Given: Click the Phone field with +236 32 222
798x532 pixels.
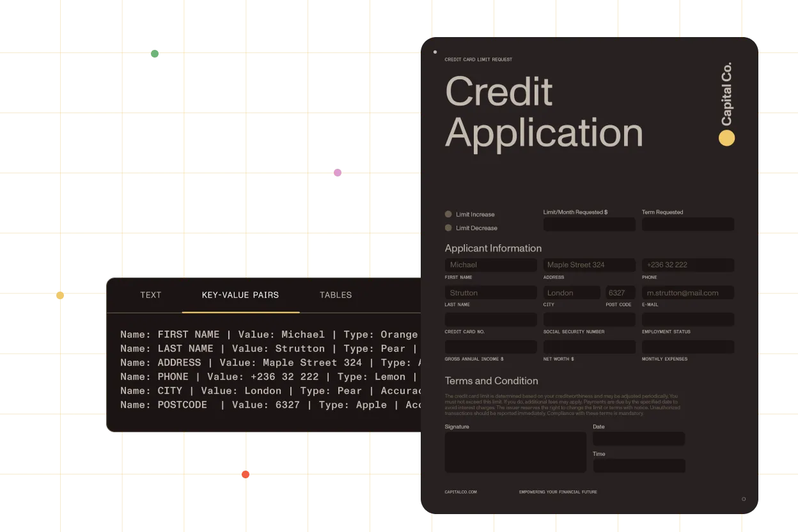Looking at the screenshot, I should (687, 265).
